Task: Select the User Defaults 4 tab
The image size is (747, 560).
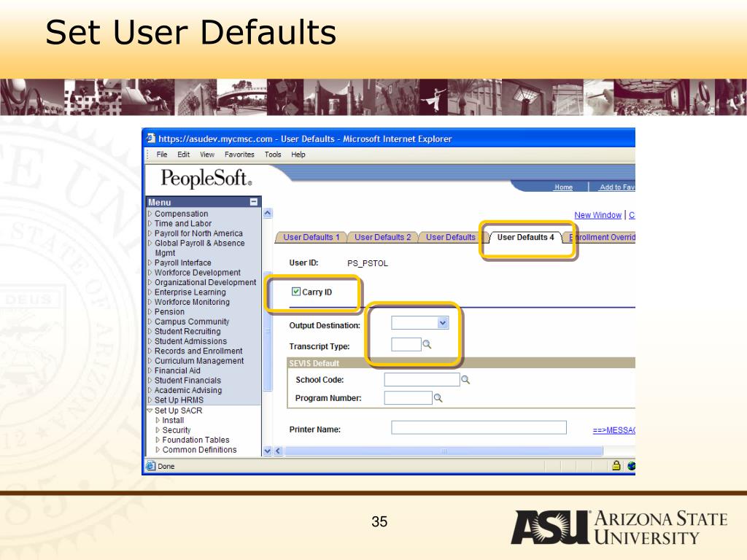Action: 525,237
